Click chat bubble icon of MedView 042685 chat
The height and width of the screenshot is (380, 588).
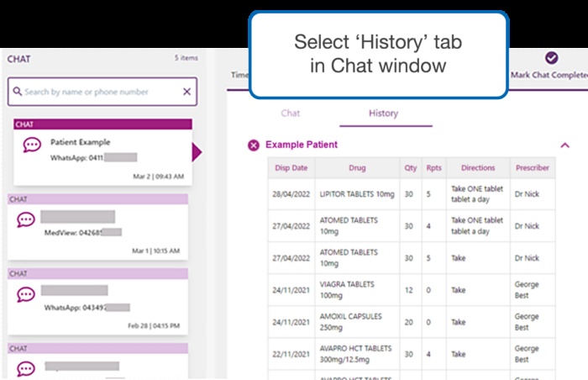pyautogui.click(x=26, y=219)
